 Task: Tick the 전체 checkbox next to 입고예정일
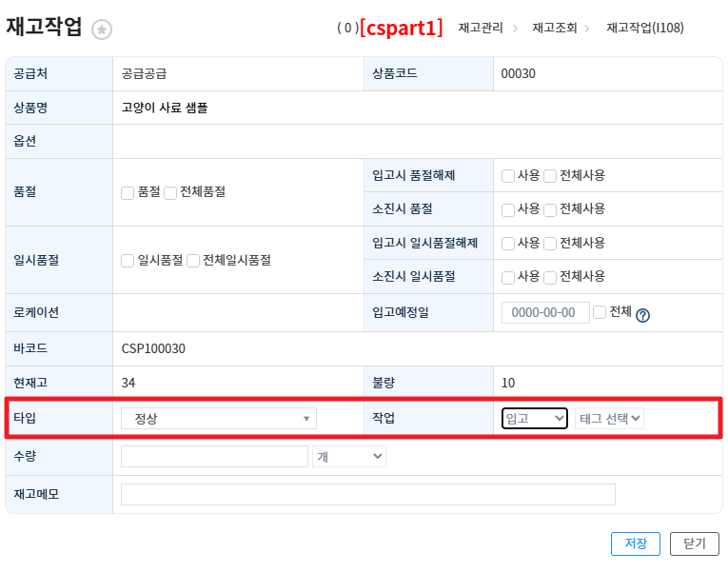(x=600, y=312)
